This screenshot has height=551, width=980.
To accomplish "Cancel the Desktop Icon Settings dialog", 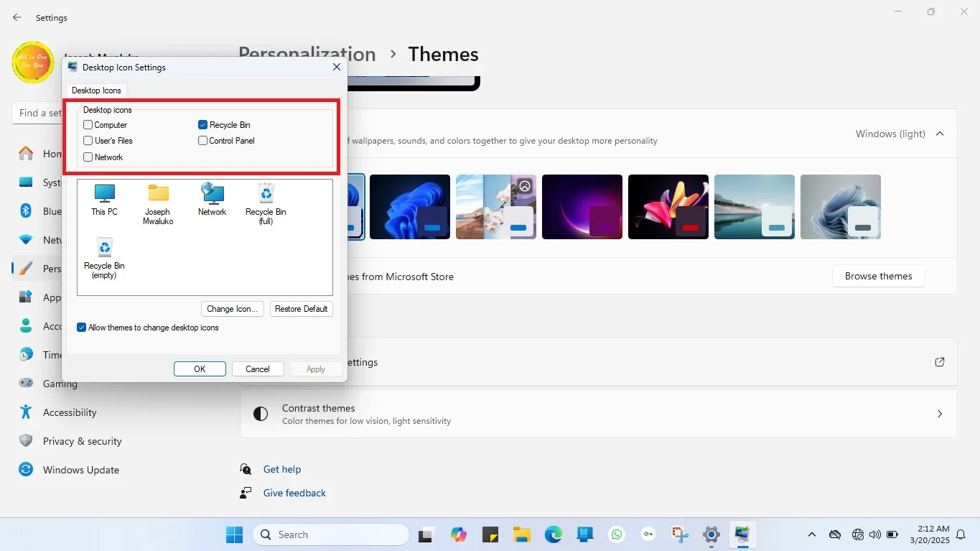I will click(258, 369).
